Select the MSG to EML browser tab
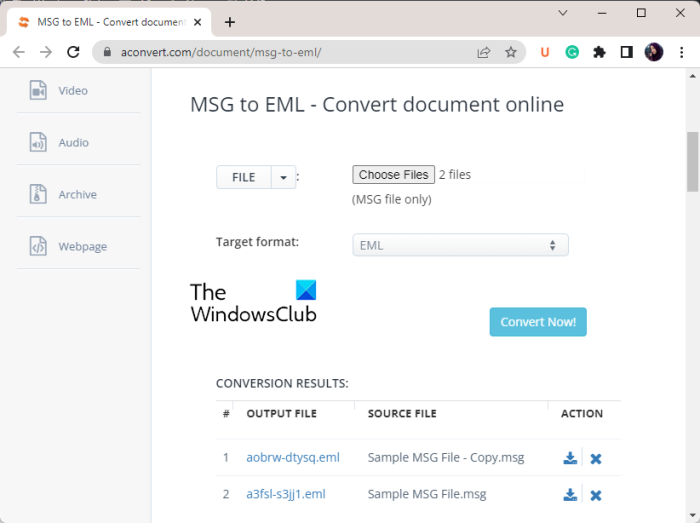 click(109, 22)
